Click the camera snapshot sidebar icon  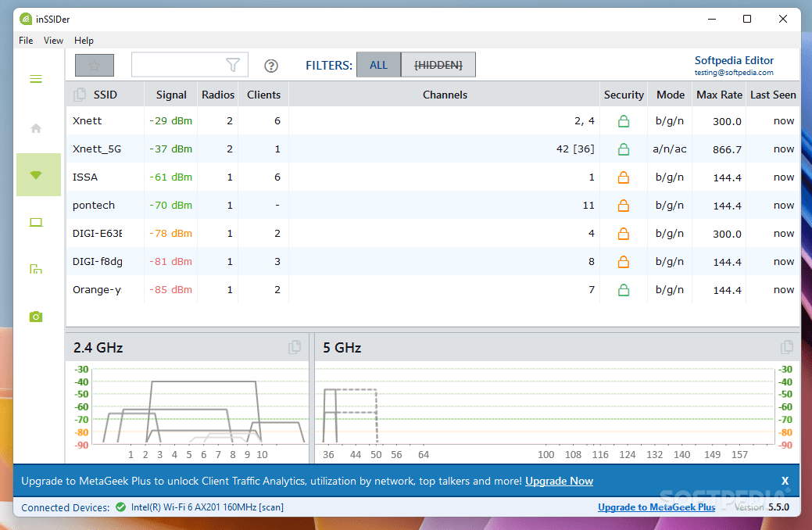point(36,317)
